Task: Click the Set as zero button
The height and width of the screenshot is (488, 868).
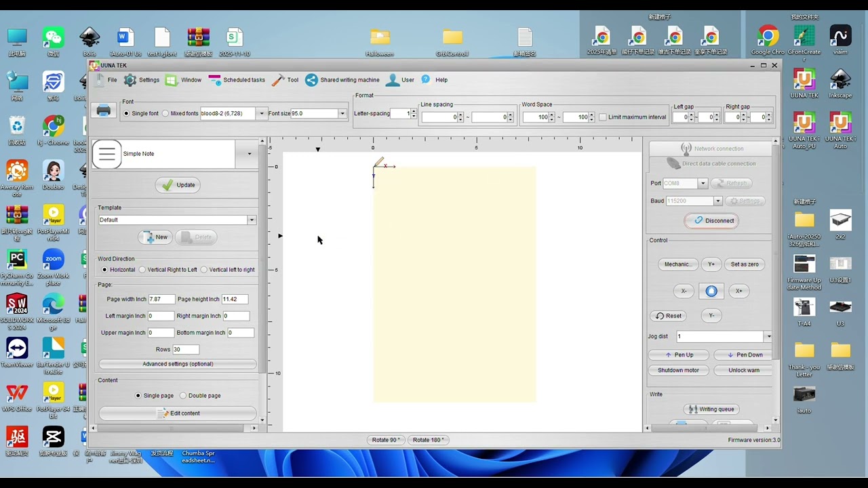Action: (745, 264)
